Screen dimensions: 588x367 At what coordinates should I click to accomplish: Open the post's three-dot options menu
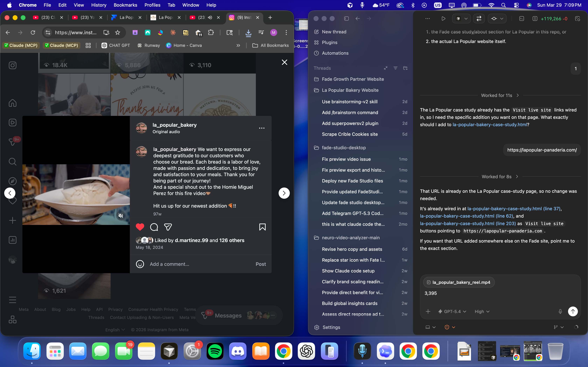(x=261, y=128)
